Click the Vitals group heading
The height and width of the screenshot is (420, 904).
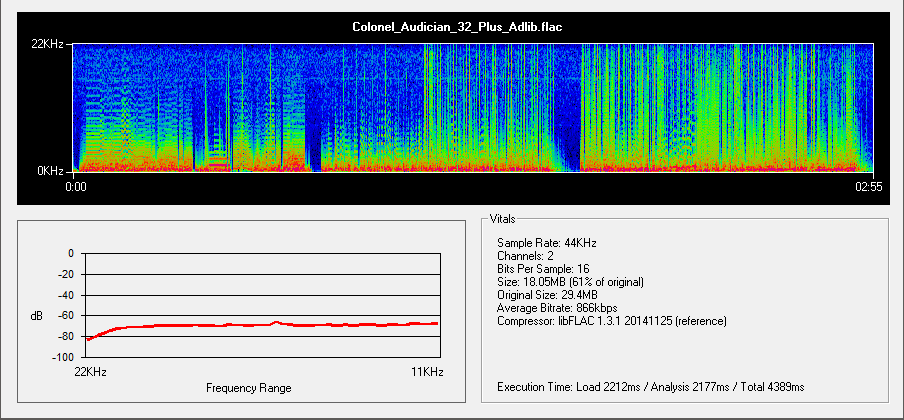coord(505,218)
